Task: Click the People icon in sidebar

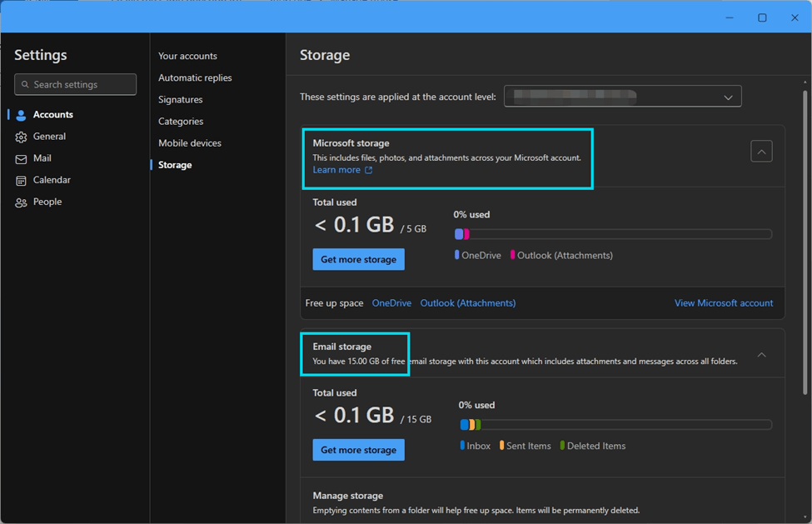Action: (21, 202)
